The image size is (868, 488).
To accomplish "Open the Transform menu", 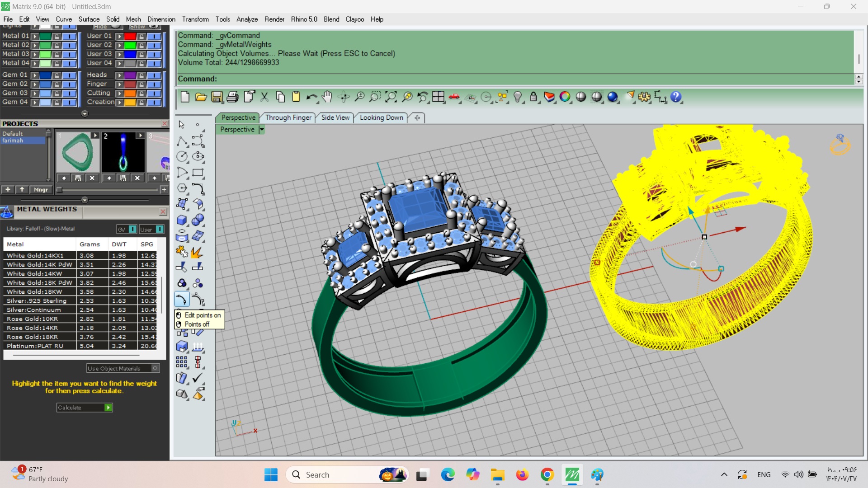I will pos(195,19).
